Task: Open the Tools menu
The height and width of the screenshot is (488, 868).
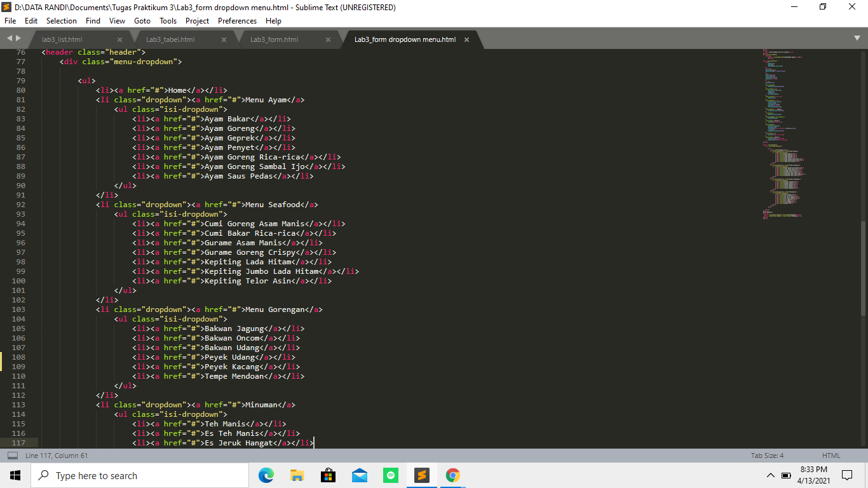Action: point(168,21)
